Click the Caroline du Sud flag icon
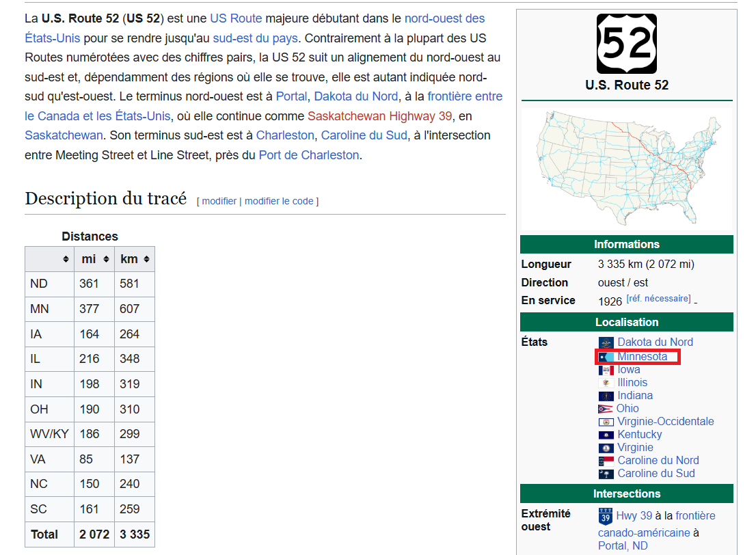756x555 pixels. [606, 474]
